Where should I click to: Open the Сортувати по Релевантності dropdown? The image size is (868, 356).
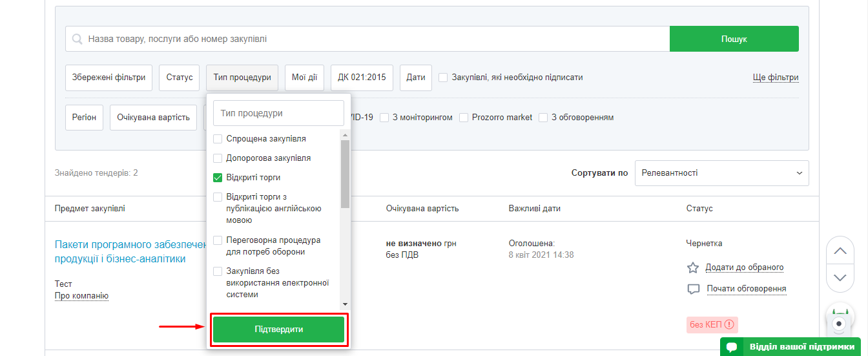tap(721, 173)
